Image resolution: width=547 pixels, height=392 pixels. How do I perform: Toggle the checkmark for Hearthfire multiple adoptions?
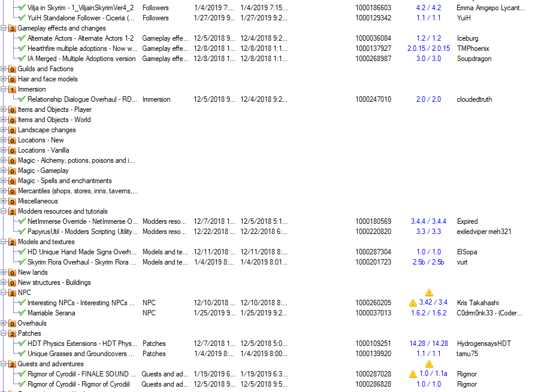tap(22, 48)
